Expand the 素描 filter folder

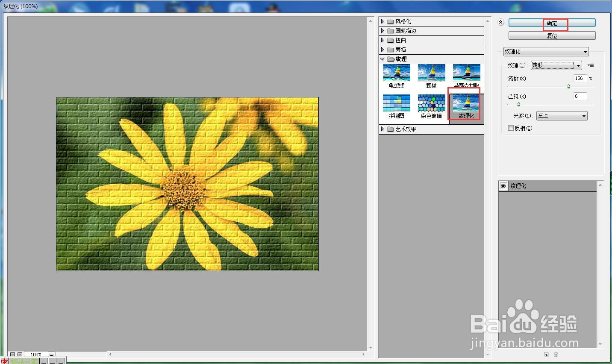click(382, 50)
